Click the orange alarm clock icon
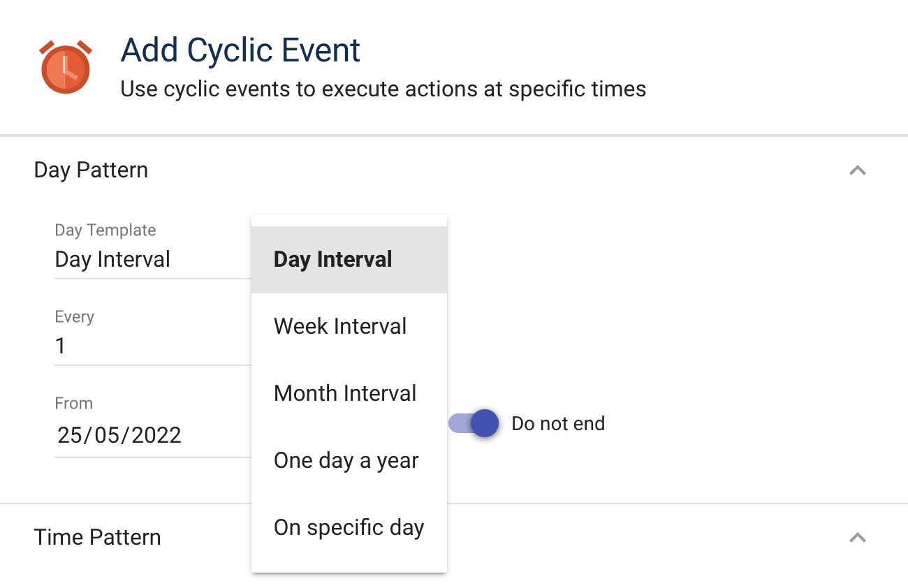Image resolution: width=908 pixels, height=588 pixels. click(x=65, y=67)
